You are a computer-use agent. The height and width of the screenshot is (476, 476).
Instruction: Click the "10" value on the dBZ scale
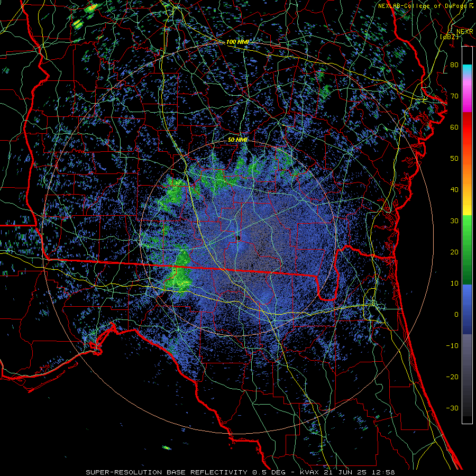pyautogui.click(x=454, y=283)
